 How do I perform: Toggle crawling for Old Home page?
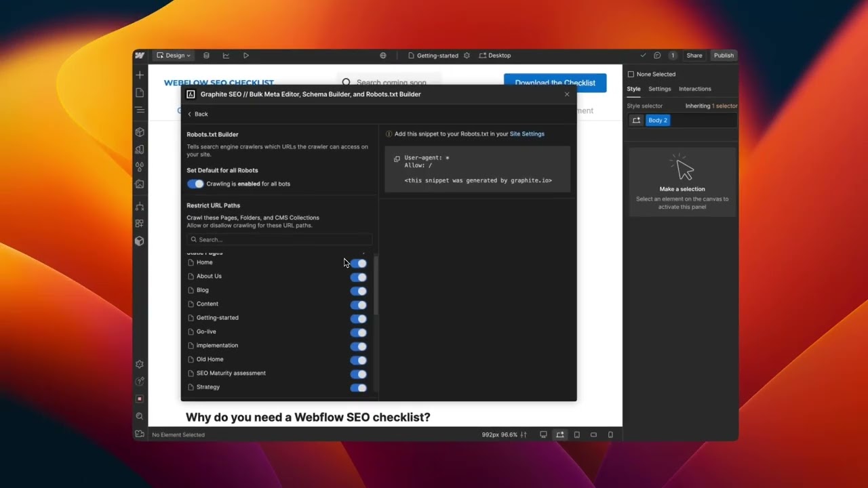point(358,361)
